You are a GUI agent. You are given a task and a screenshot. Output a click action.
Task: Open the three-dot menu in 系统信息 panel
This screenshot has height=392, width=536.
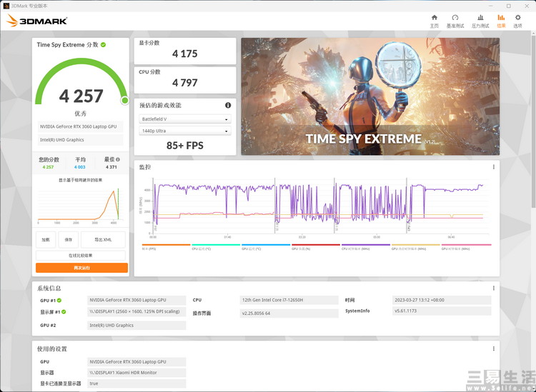point(494,288)
